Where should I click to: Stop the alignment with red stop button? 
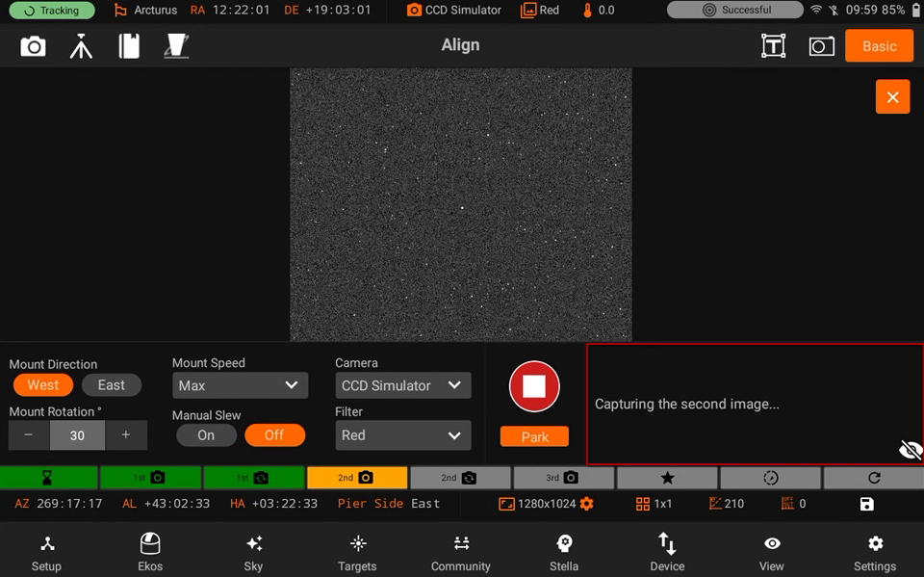pyautogui.click(x=534, y=386)
